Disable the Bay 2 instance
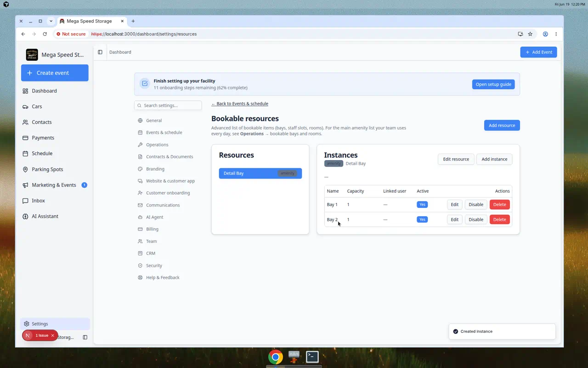 [x=476, y=219]
